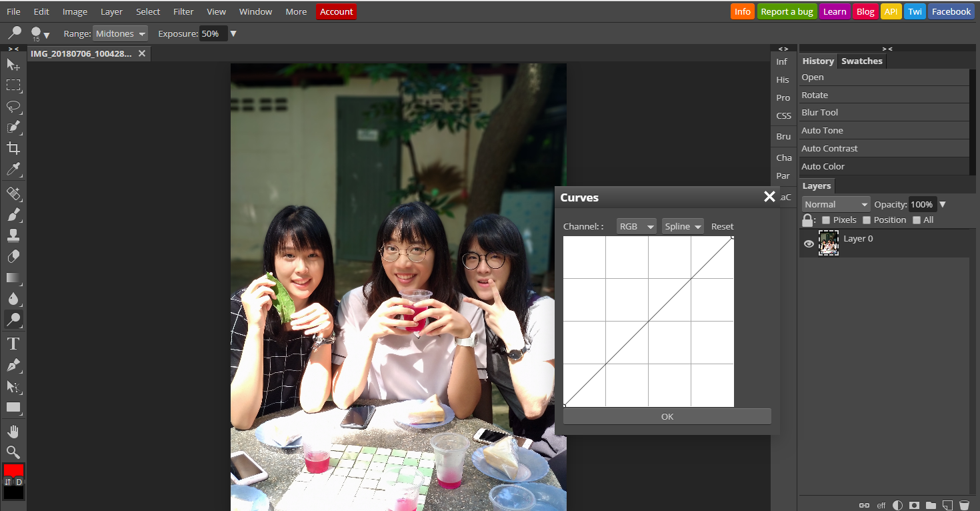Select the Rectangle shape tool
This screenshot has height=511, width=980.
13,407
